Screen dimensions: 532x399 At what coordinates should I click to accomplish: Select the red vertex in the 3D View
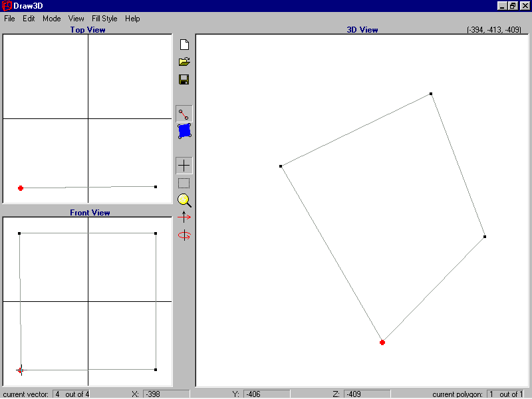pyautogui.click(x=382, y=342)
